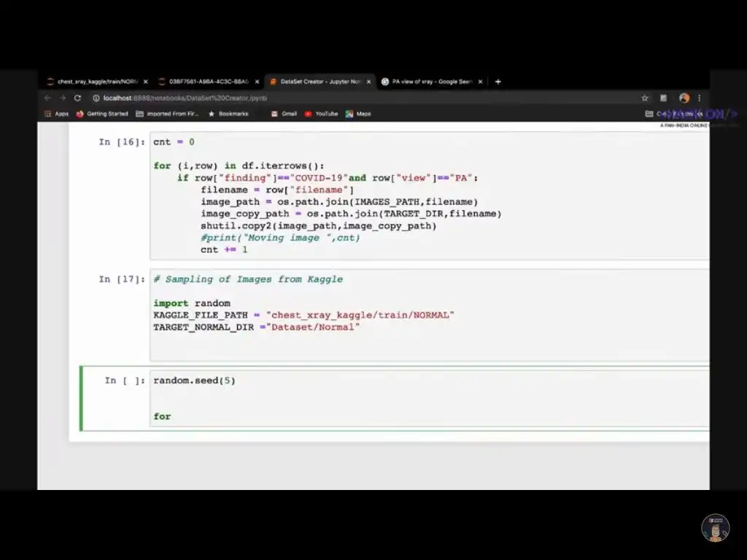The width and height of the screenshot is (747, 560).
Task: Click the line shutil.copy2(image_path,image_copy_path)
Action: (x=318, y=226)
